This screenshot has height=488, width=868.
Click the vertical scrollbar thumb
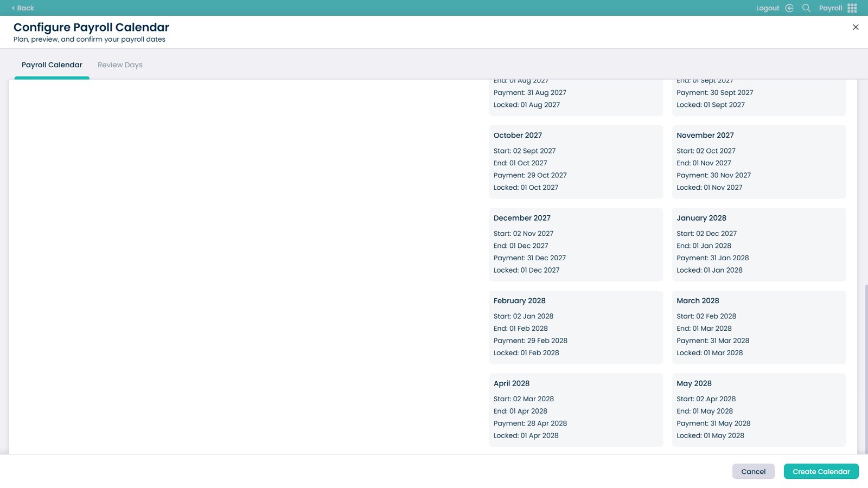pos(866,369)
